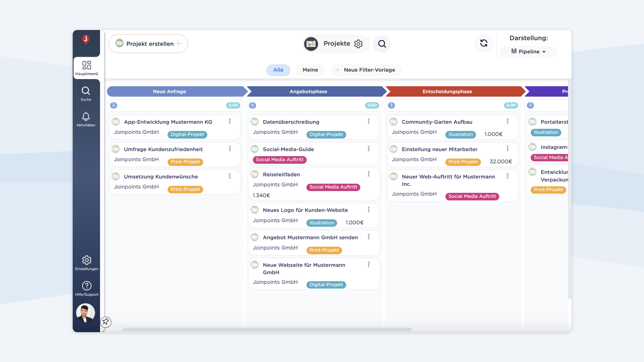Open Projekte settings gear icon
The width and height of the screenshot is (644, 362).
[358, 44]
